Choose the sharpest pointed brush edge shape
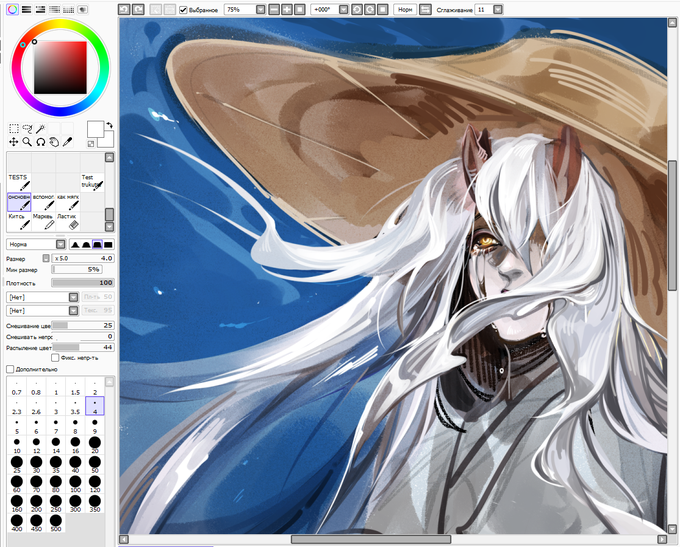680x547 pixels. click(75, 245)
